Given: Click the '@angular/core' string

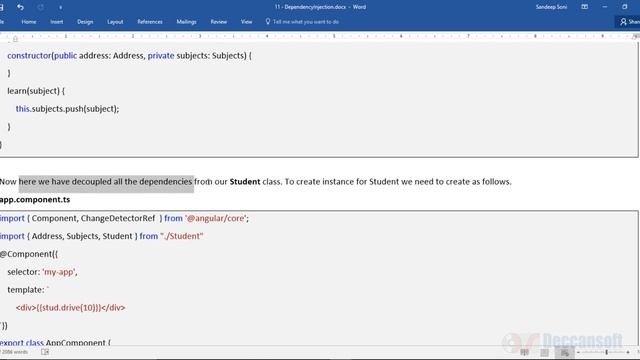Looking at the screenshot, I should click(216, 218).
